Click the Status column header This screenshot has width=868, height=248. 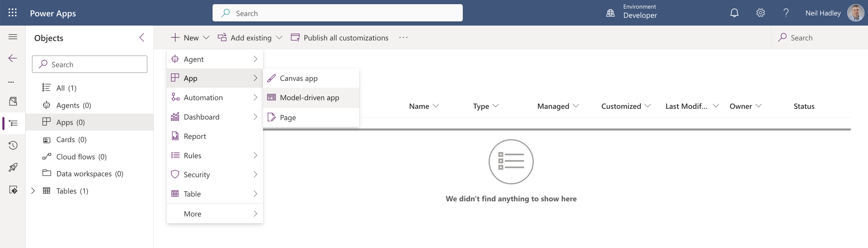pyautogui.click(x=804, y=106)
